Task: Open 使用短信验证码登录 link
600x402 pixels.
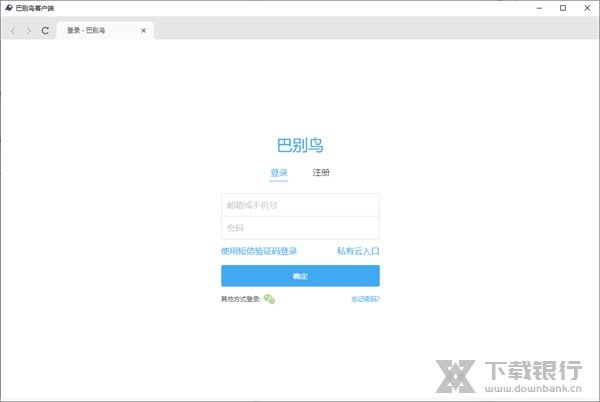Action: (x=259, y=251)
